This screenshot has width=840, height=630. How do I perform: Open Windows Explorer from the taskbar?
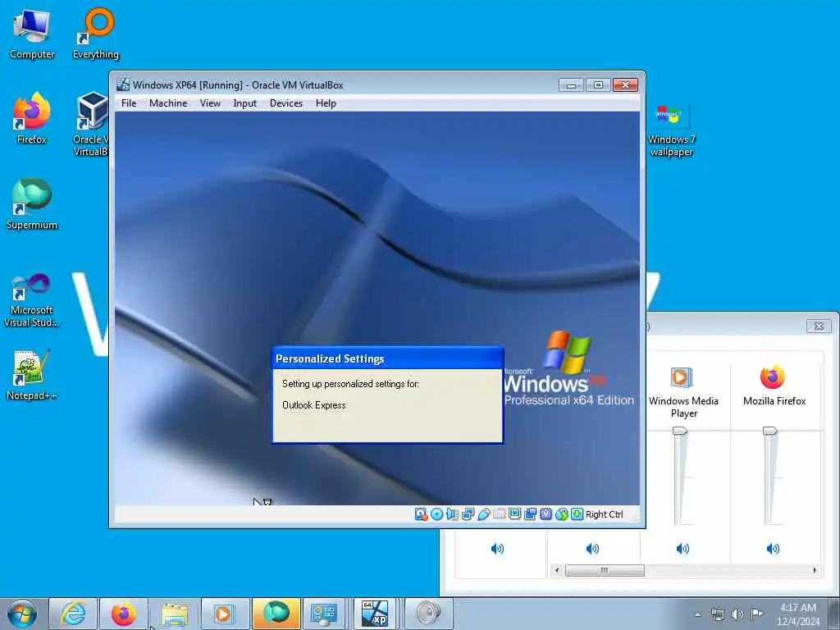tap(175, 614)
